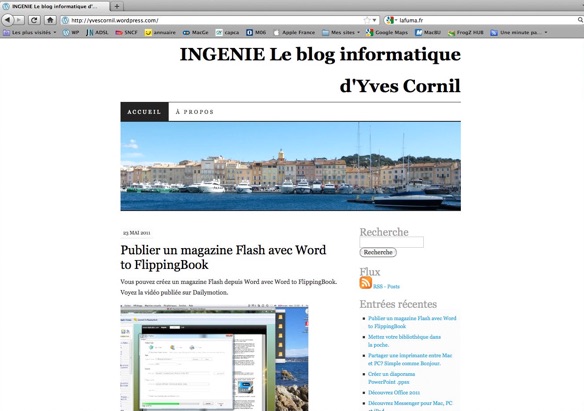Open a new tab with the plus button
Screen dimensions: 584x411
(117, 6)
